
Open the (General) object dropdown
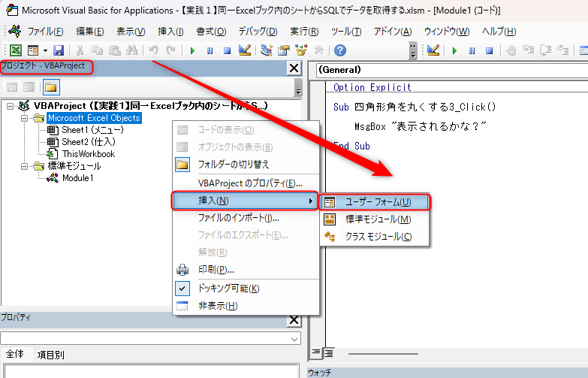tap(452, 70)
